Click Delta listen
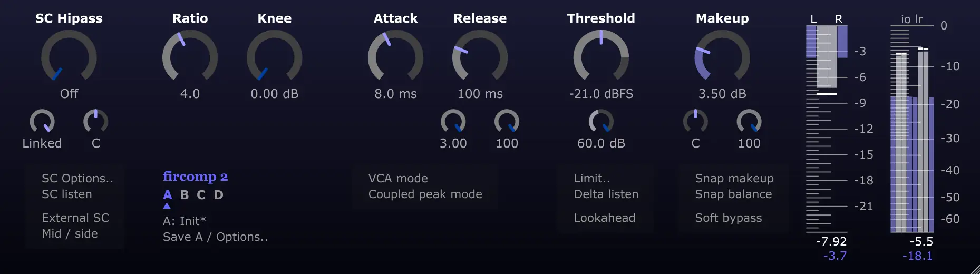The width and height of the screenshot is (980, 274). tap(606, 194)
